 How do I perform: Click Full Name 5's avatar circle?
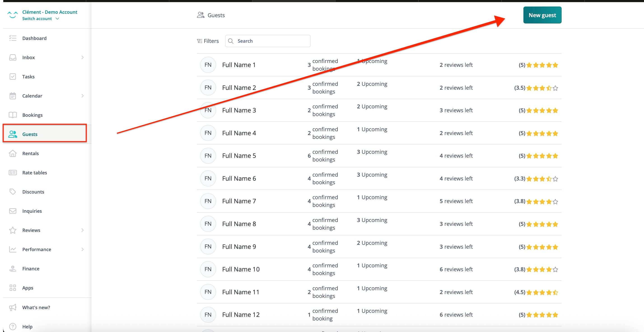pos(208,156)
